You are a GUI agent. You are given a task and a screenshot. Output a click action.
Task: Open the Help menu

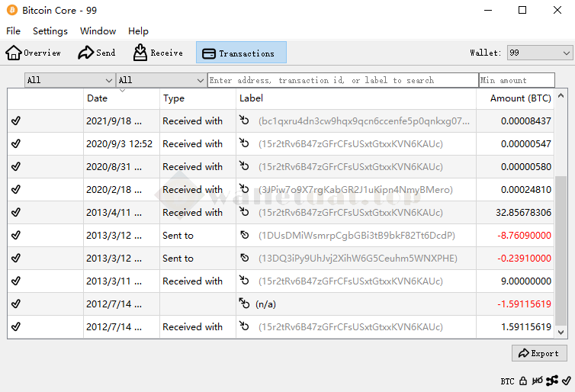138,31
